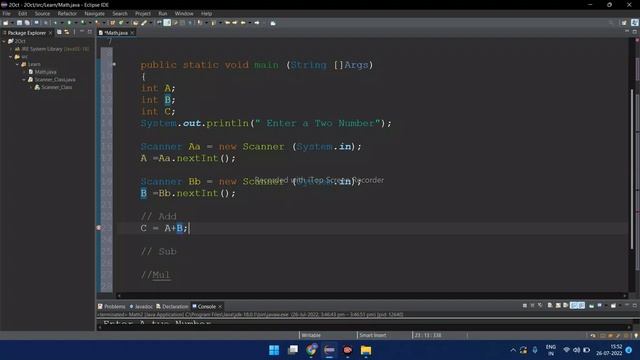Click the horizontal scrollbar of the code editor
The image size is (640, 360).
[371, 296]
